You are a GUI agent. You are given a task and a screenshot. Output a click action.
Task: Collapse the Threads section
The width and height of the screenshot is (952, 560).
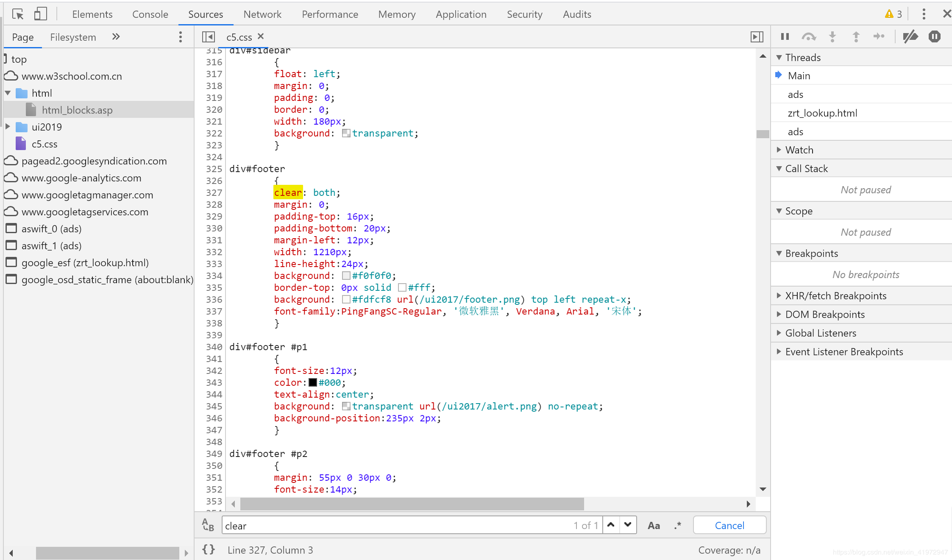pos(803,57)
